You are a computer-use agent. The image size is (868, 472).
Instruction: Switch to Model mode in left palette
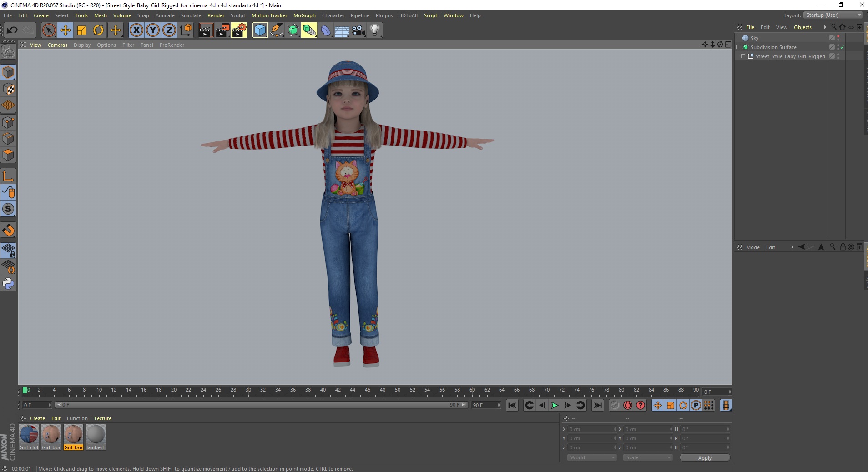8,73
